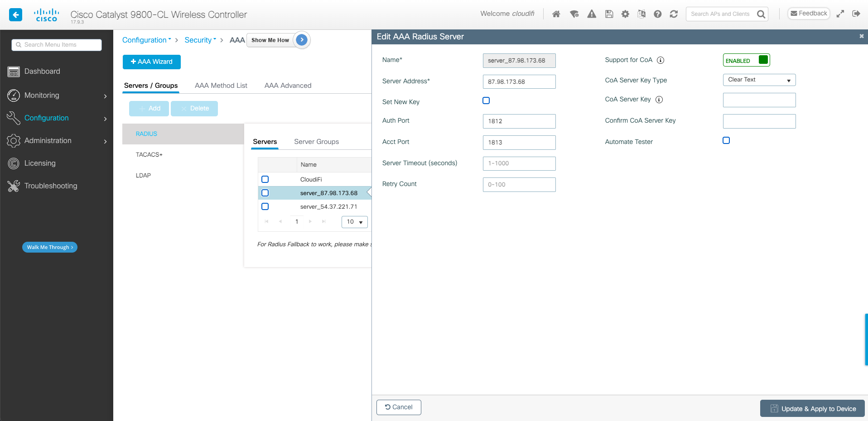This screenshot has height=421, width=868.
Task: Click the Server Timeout input field
Action: point(519,163)
